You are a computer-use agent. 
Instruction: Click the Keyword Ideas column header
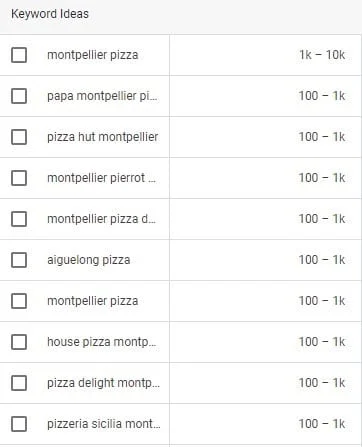50,14
